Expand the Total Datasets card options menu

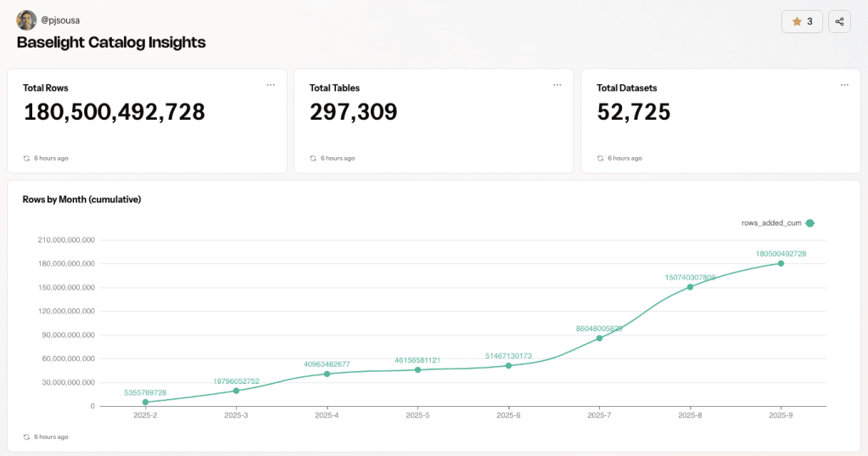[x=844, y=85]
